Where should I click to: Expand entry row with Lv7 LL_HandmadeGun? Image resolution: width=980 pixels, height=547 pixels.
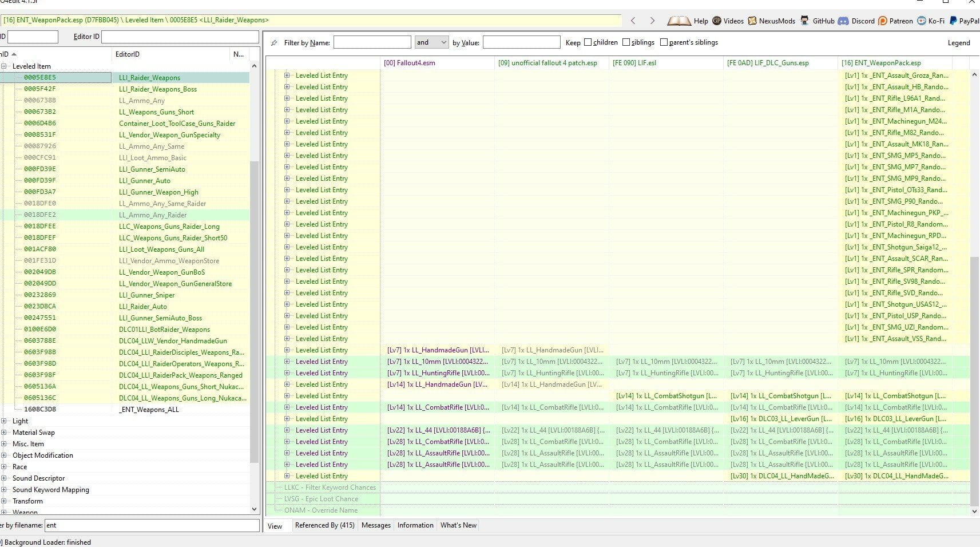[x=287, y=350]
